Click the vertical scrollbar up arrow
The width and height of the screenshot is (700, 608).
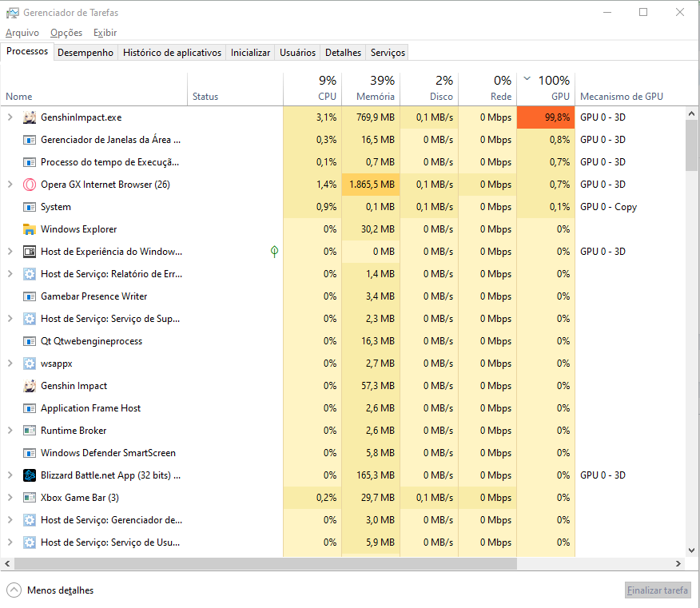tap(691, 113)
